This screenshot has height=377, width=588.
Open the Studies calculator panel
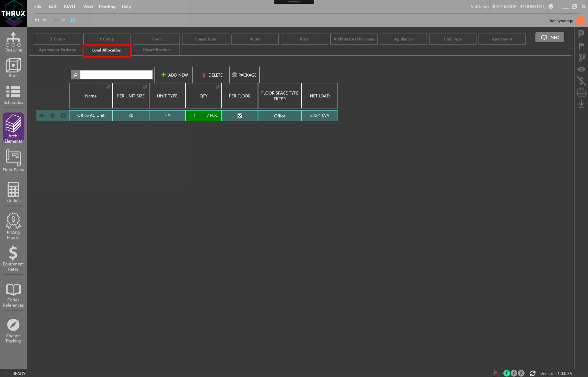[x=13, y=192]
